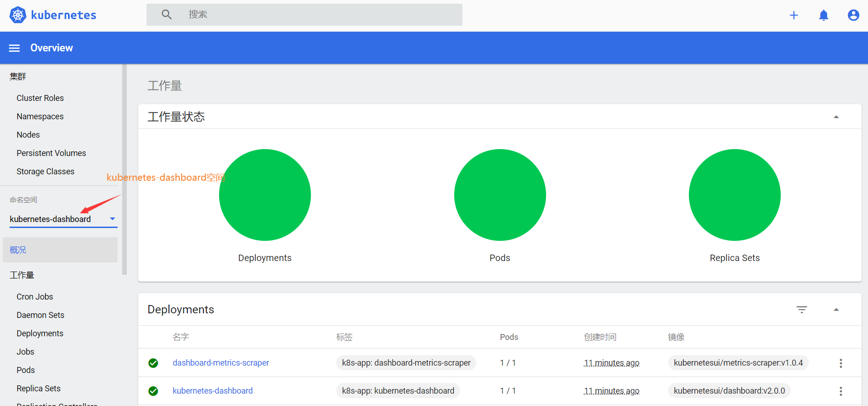Open Namespaces in sidebar
The image size is (868, 406).
(x=40, y=117)
